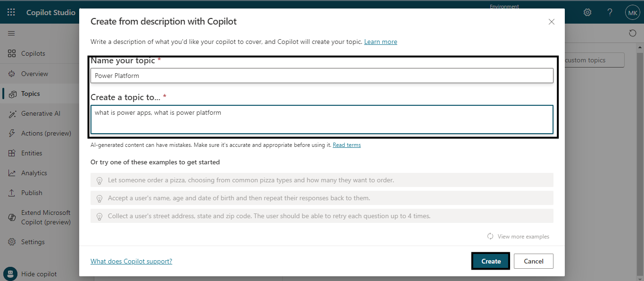Collapse the hamburger navigation menu
Screen dimensions: 644x281
click(x=11, y=33)
